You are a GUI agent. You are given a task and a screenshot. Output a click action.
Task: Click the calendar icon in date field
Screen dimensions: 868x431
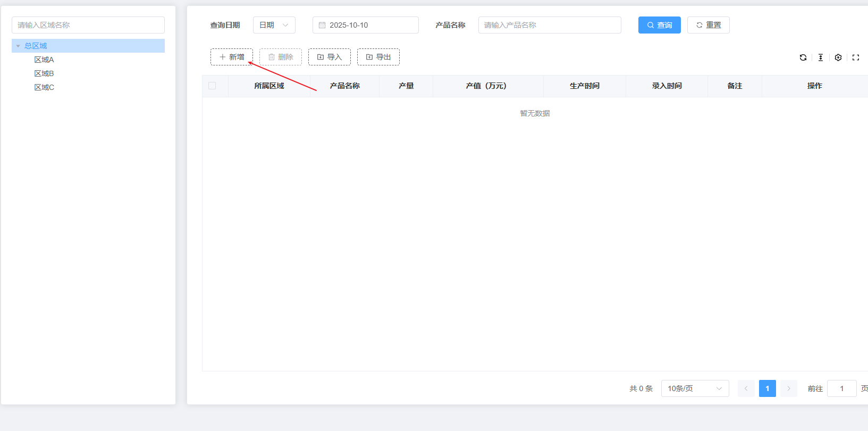322,25
